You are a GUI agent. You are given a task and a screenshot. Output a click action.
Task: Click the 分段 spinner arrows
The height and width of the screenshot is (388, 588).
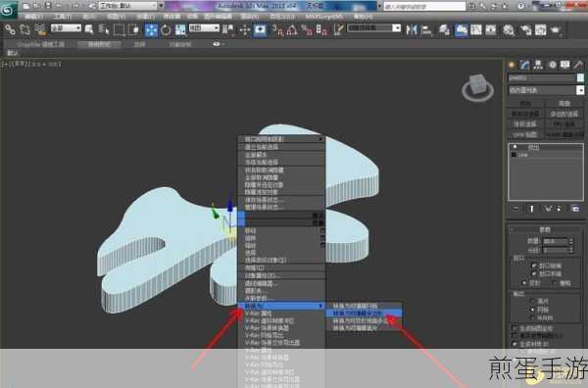click(x=570, y=251)
